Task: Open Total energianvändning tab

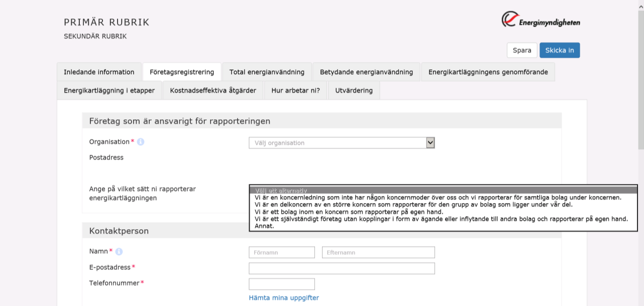Action: click(x=267, y=72)
